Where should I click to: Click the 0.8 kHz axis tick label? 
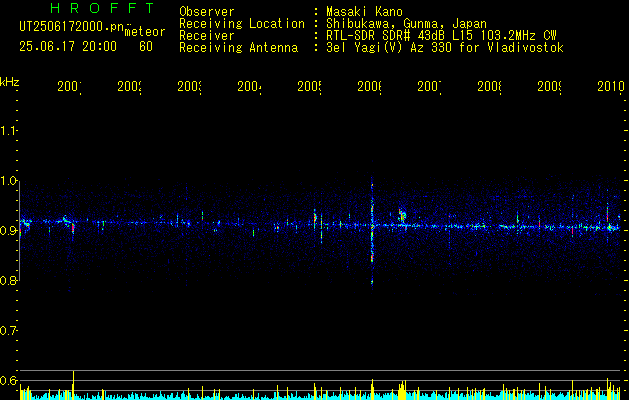[x=9, y=281]
